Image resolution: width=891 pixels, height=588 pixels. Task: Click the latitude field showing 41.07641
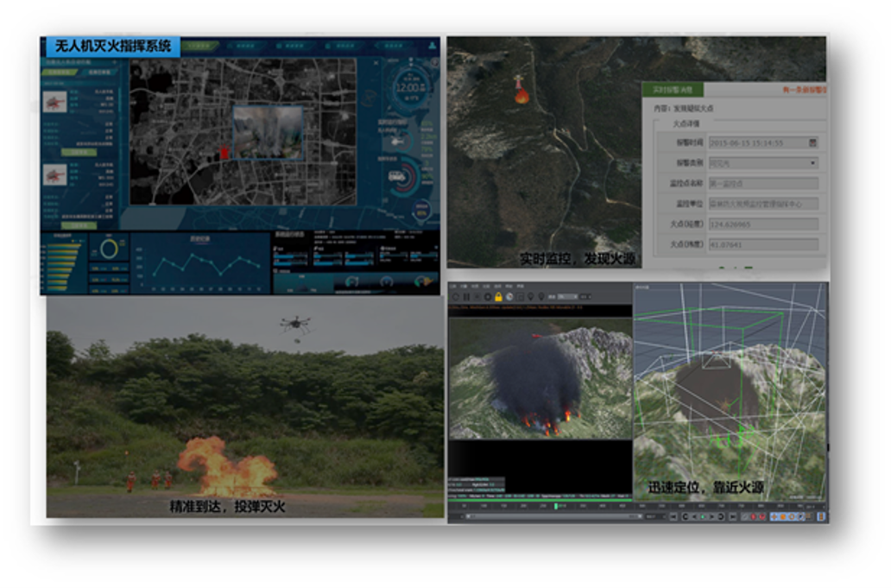764,245
